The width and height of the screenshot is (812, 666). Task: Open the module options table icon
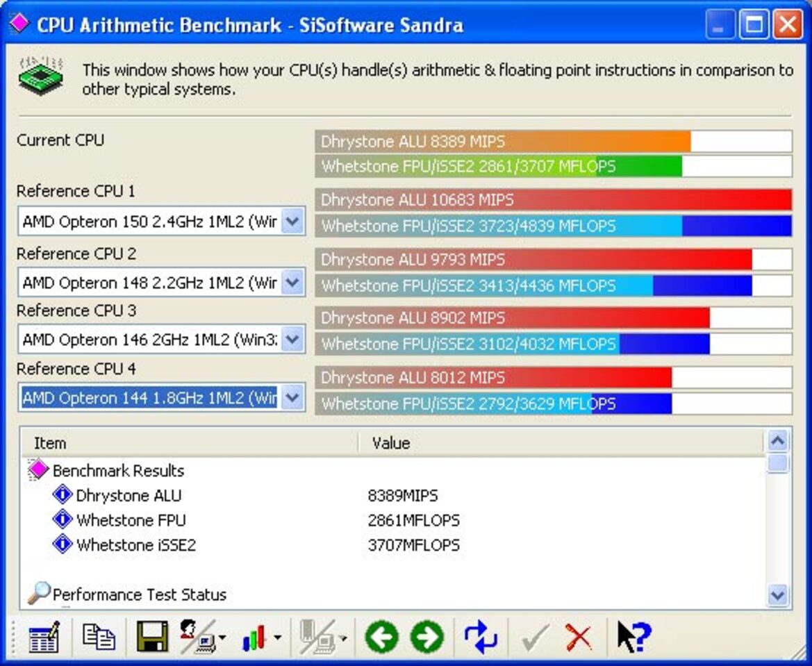44,637
